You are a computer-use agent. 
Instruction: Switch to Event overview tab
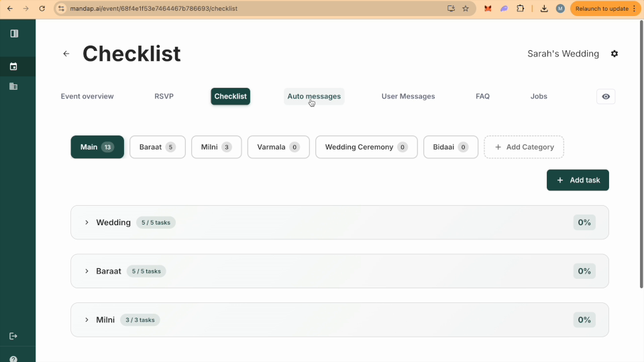[x=87, y=97]
